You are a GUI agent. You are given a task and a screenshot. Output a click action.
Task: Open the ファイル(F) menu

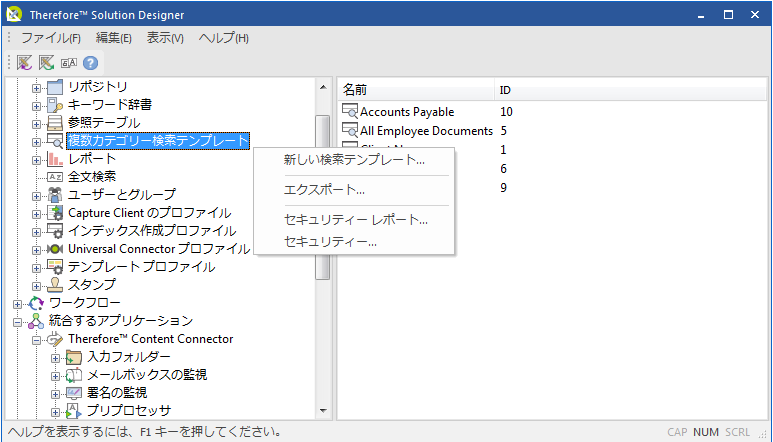pos(51,38)
